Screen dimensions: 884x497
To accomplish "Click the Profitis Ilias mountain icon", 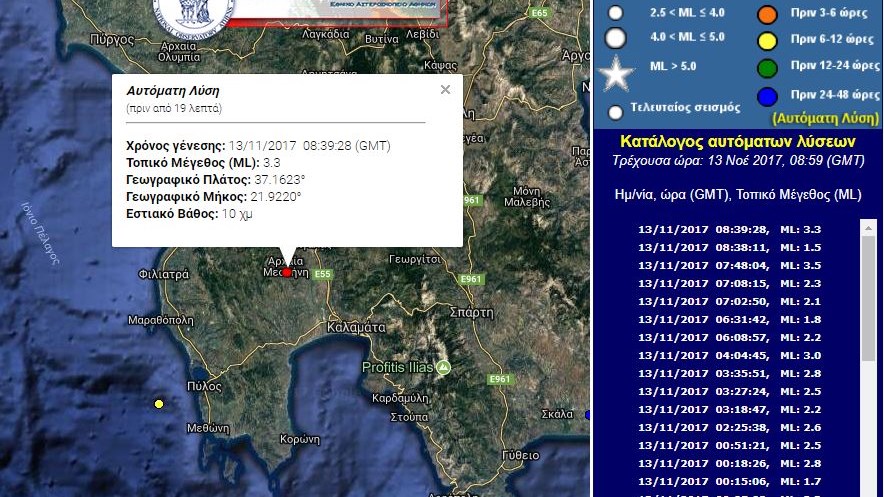I will (444, 368).
